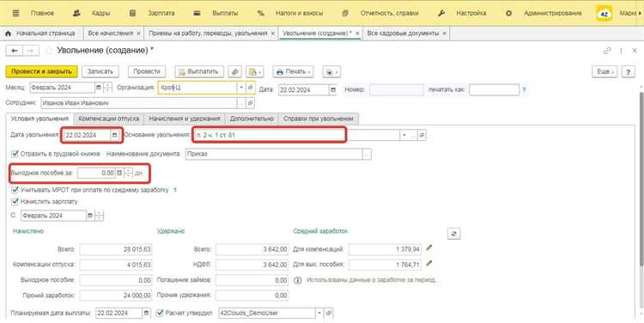The image size is (644, 323).
Task: Open the Сотрудник card open icon
Action: point(250,103)
